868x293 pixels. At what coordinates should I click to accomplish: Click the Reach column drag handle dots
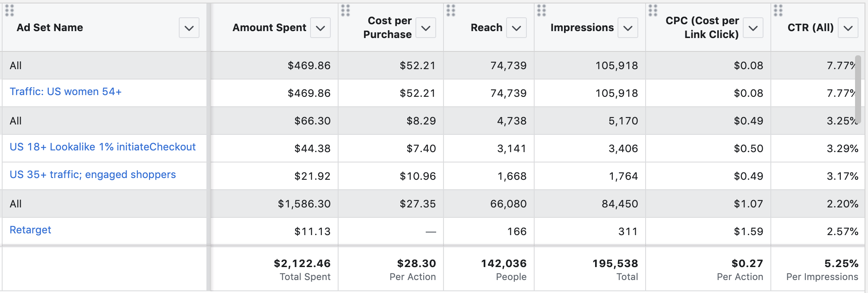click(x=451, y=10)
